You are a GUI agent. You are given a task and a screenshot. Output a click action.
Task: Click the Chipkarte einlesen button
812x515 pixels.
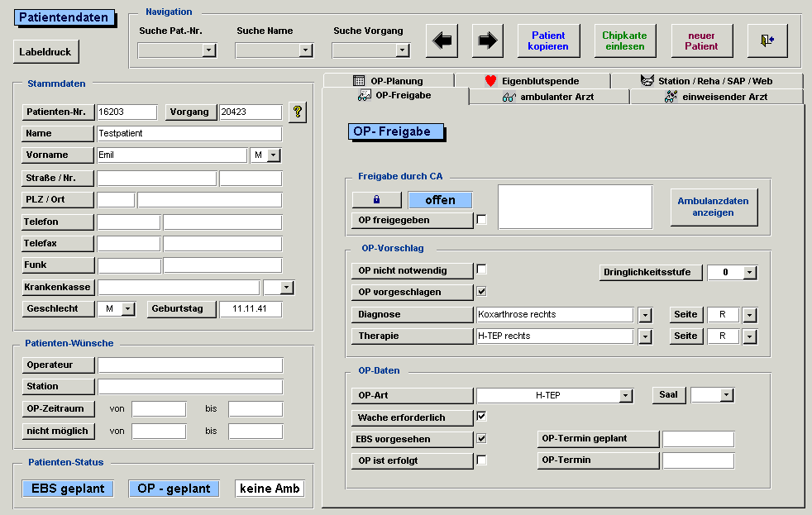pos(625,41)
